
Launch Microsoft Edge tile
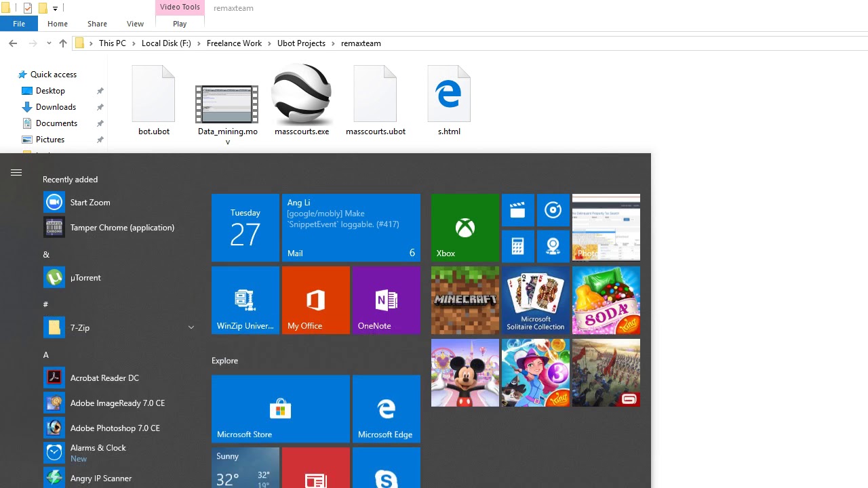[386, 409]
